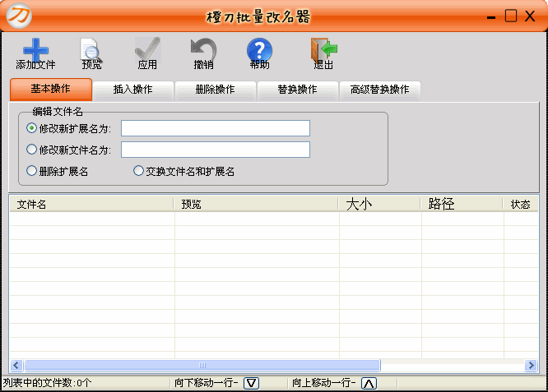Focus the new extension name input field
The image size is (548, 392).
click(x=216, y=128)
